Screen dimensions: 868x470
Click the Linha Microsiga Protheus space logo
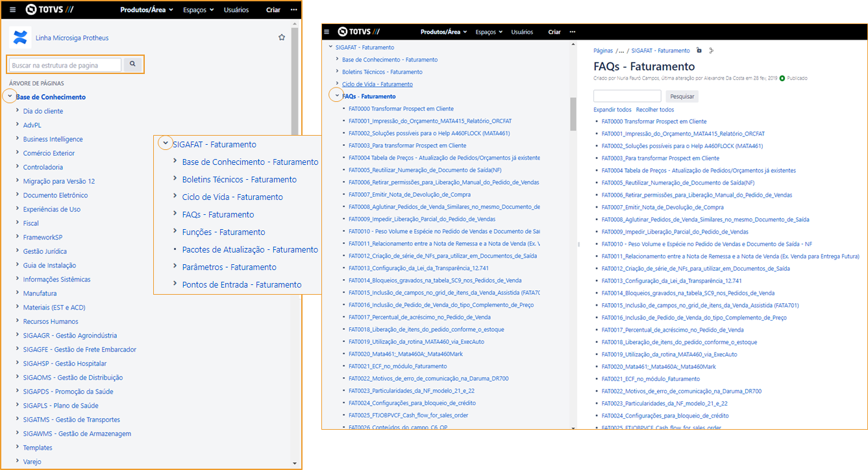coord(20,38)
